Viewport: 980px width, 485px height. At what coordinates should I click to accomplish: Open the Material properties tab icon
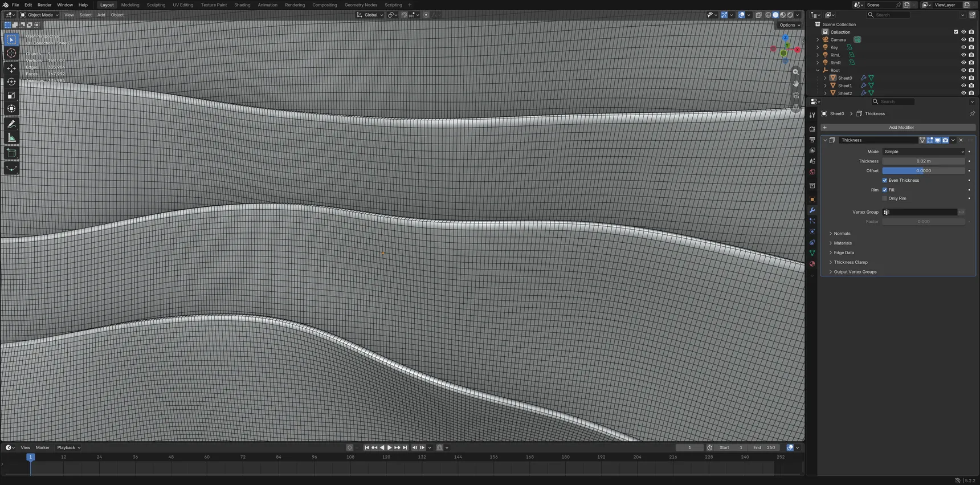coord(812,264)
